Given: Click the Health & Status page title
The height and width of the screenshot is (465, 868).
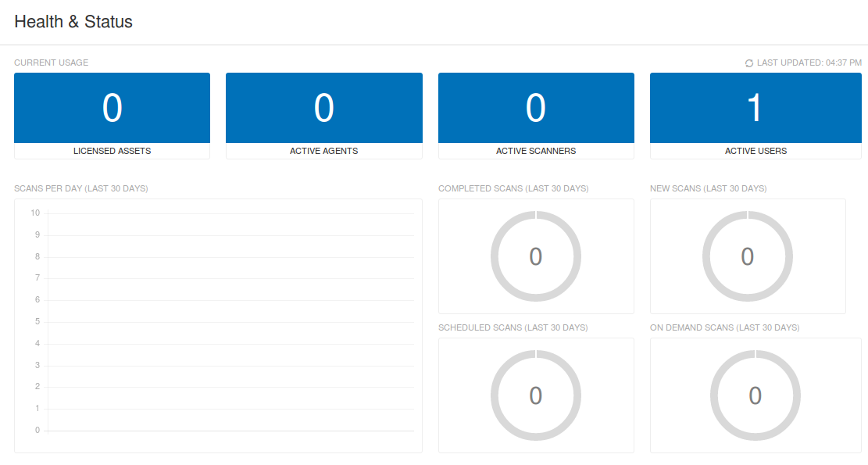Looking at the screenshot, I should click(x=73, y=22).
